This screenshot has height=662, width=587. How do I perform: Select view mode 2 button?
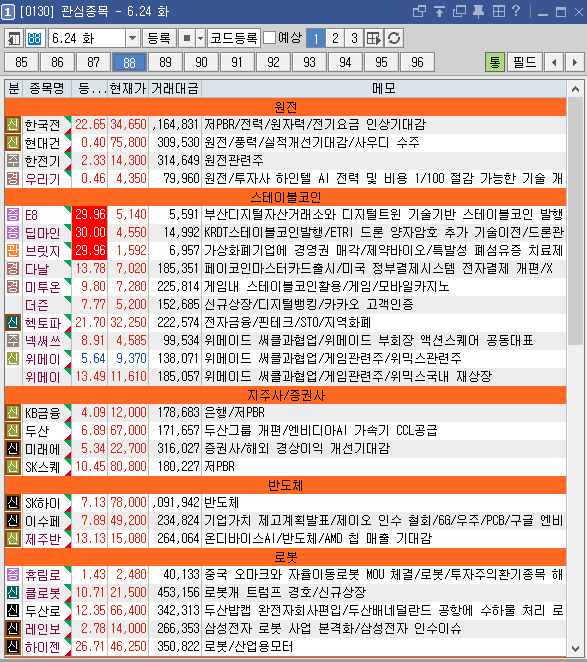[335, 38]
